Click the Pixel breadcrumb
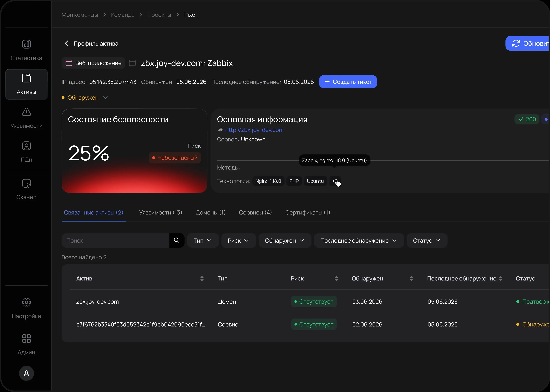Viewport: 550px width, 392px height. [190, 15]
